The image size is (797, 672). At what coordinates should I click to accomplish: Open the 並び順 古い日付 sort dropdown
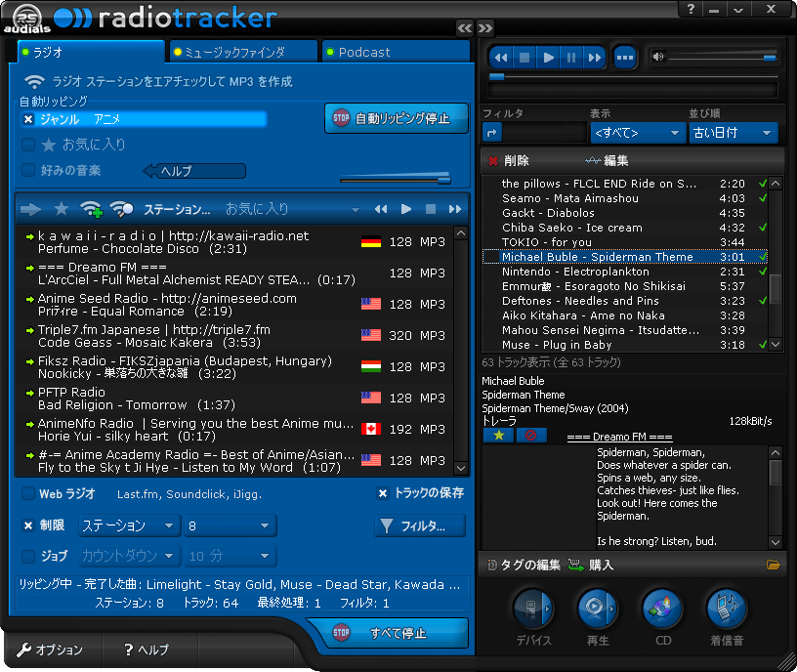[x=734, y=133]
